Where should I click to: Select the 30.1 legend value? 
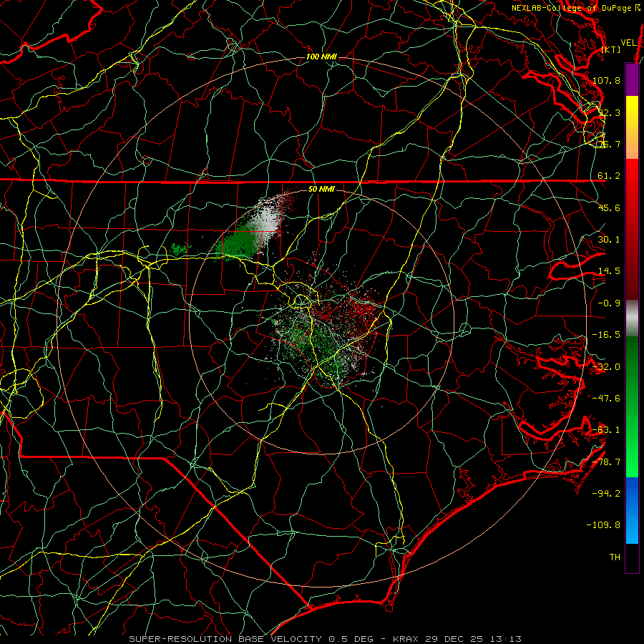pos(609,240)
